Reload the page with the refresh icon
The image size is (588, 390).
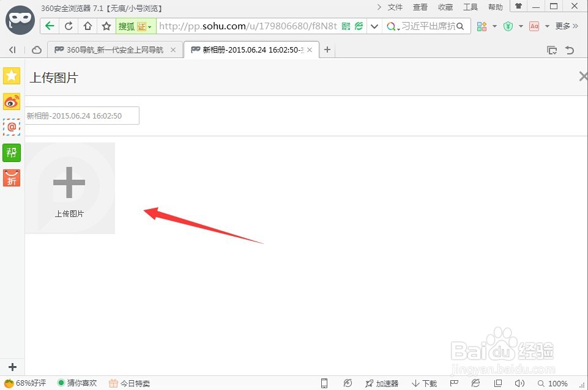click(x=69, y=26)
